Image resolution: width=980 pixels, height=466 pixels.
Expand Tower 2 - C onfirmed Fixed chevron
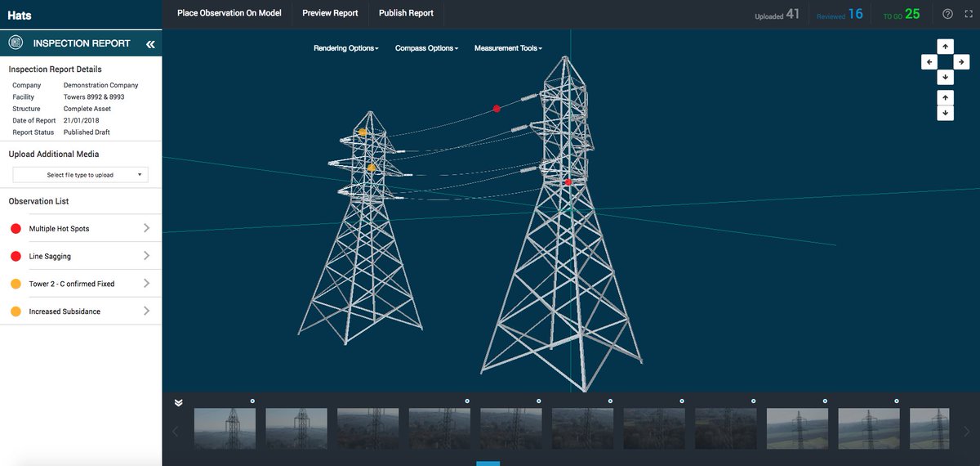pos(146,284)
